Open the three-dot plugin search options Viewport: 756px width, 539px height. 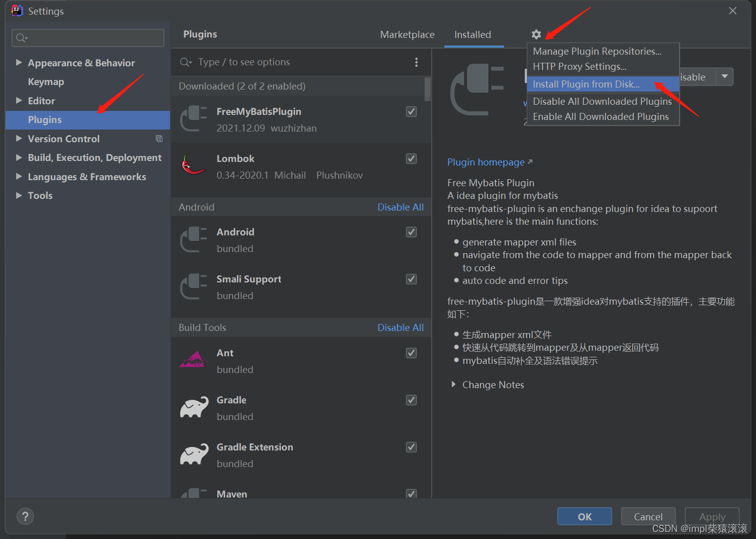pos(416,62)
